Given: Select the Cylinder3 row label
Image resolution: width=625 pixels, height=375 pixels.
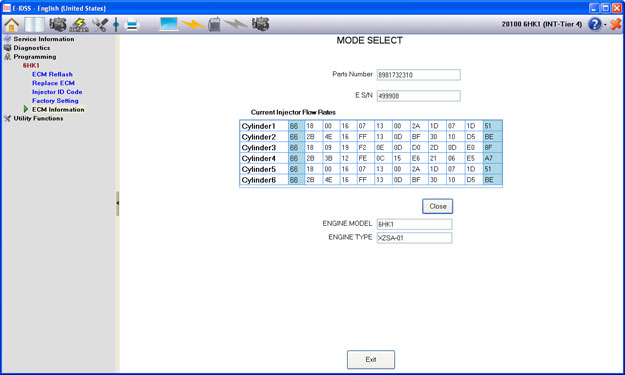Looking at the screenshot, I should pos(259,148).
